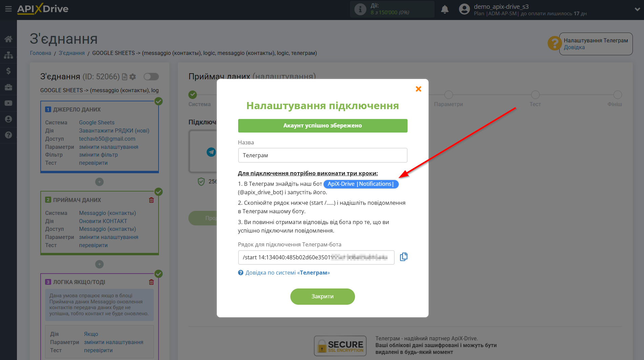Add a block below the data source
The width and height of the screenshot is (644, 360).
tap(99, 182)
